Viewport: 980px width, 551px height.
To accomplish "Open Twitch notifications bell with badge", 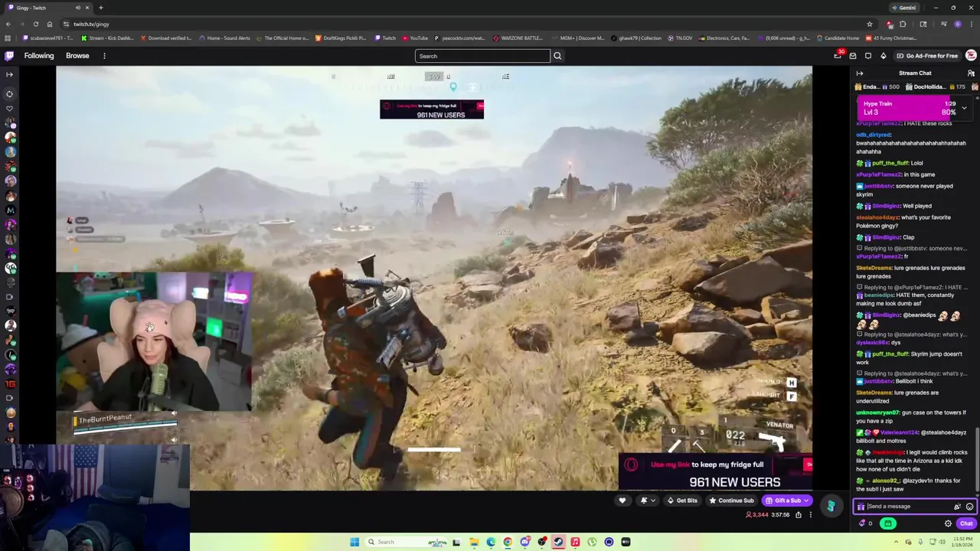I will (x=838, y=55).
